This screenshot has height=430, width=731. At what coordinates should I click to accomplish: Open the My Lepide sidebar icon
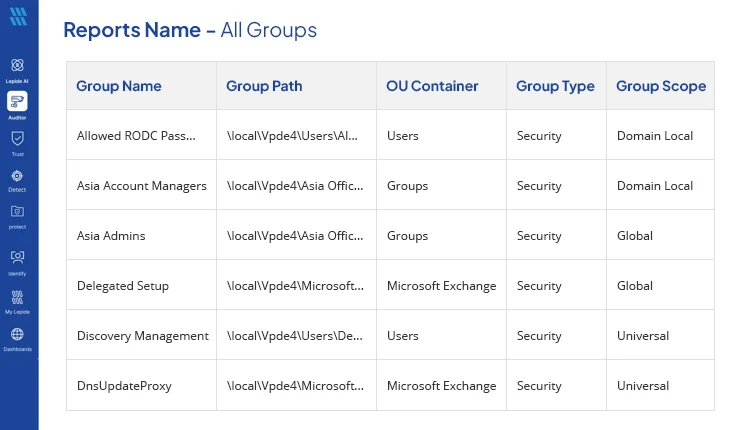[x=17, y=297]
